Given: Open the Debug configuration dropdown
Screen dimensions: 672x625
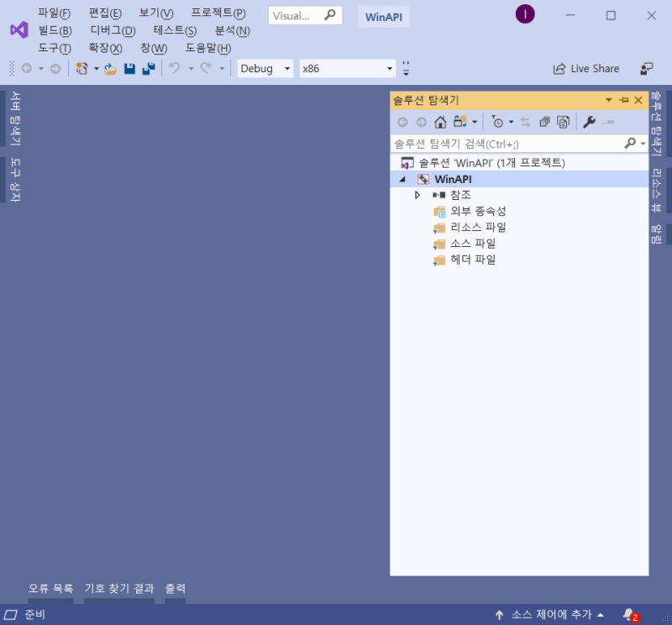Looking at the screenshot, I should click(265, 69).
